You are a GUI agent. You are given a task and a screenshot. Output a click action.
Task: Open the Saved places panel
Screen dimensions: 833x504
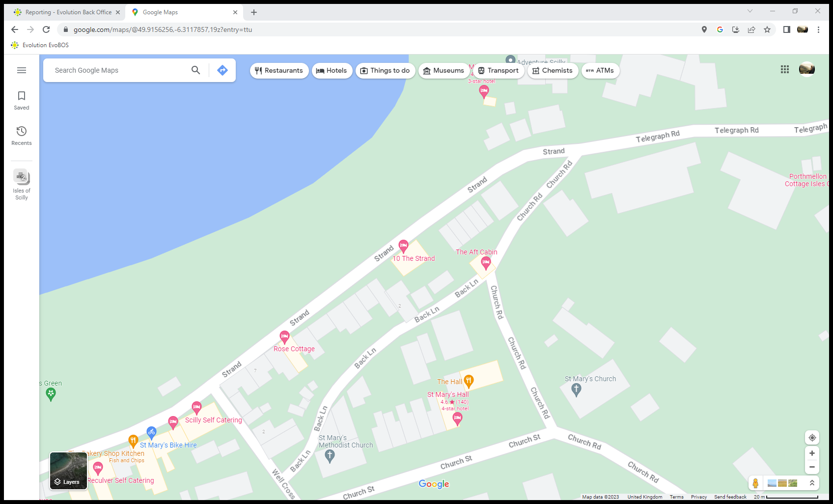(22, 100)
